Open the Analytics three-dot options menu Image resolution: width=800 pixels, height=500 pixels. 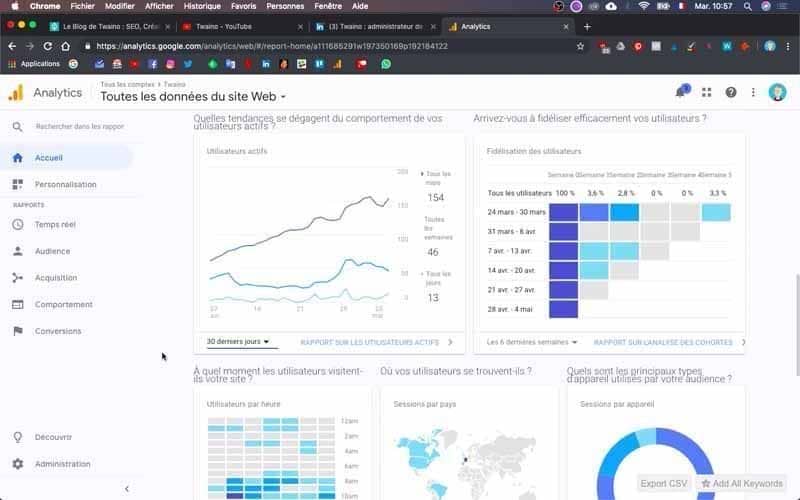(x=753, y=92)
